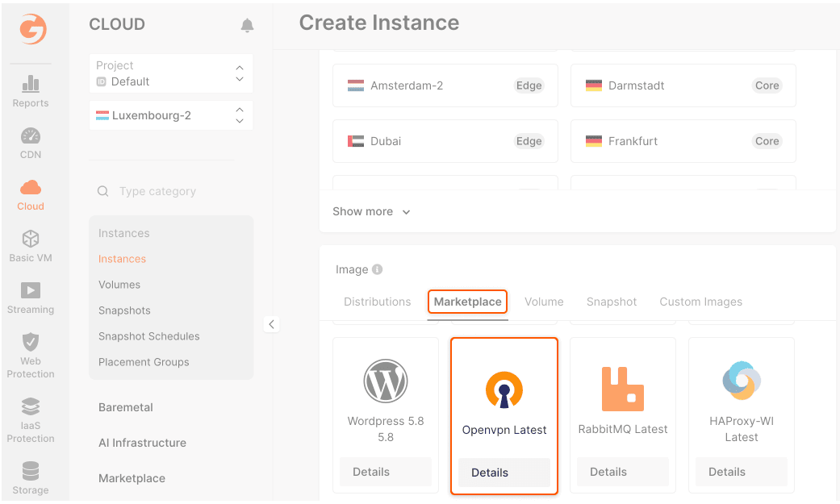Click the Type category search field

(x=169, y=191)
